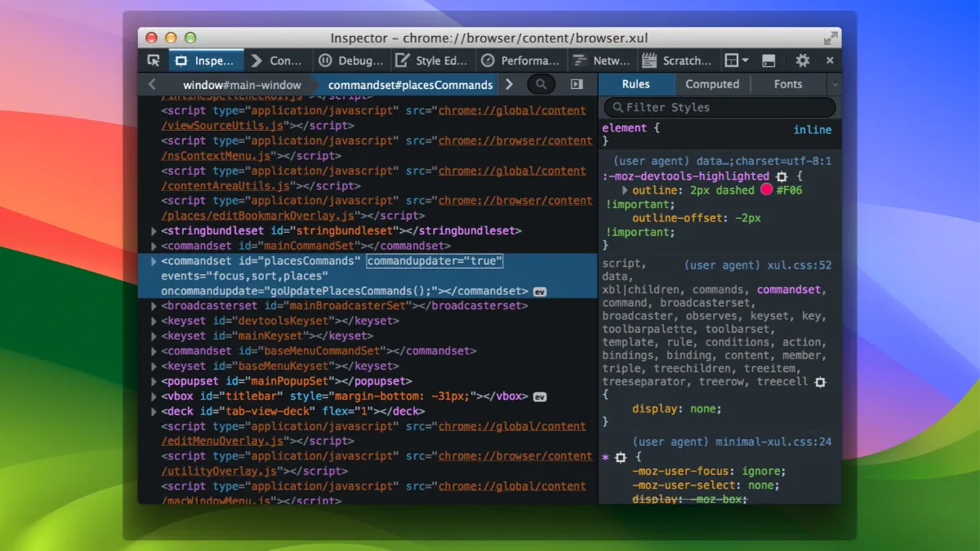Click the pink #F06 color swatch
980x551 pixels.
coord(766,190)
